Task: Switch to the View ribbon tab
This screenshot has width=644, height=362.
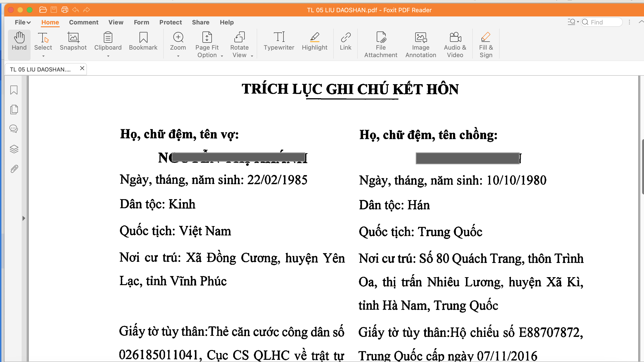Action: pyautogui.click(x=116, y=22)
